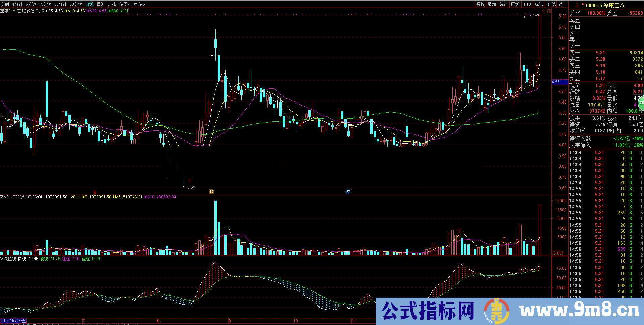Click the MA60: 4.31 value label

(118, 11)
